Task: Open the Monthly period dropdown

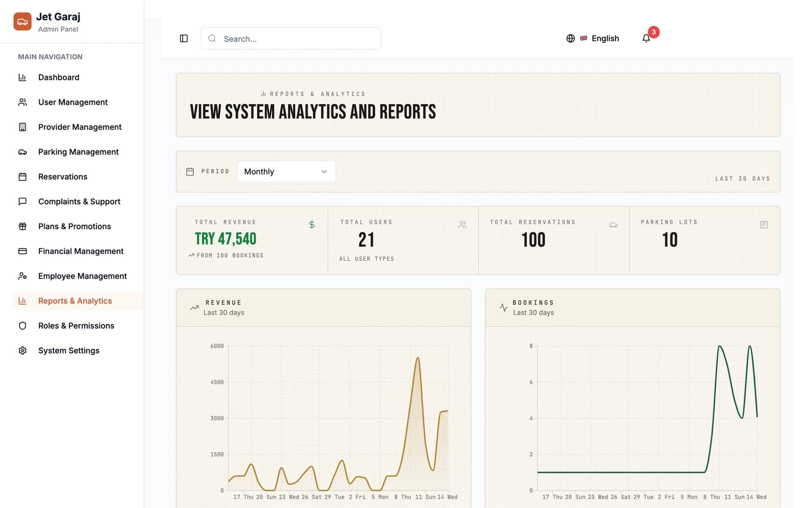Action: click(x=286, y=172)
